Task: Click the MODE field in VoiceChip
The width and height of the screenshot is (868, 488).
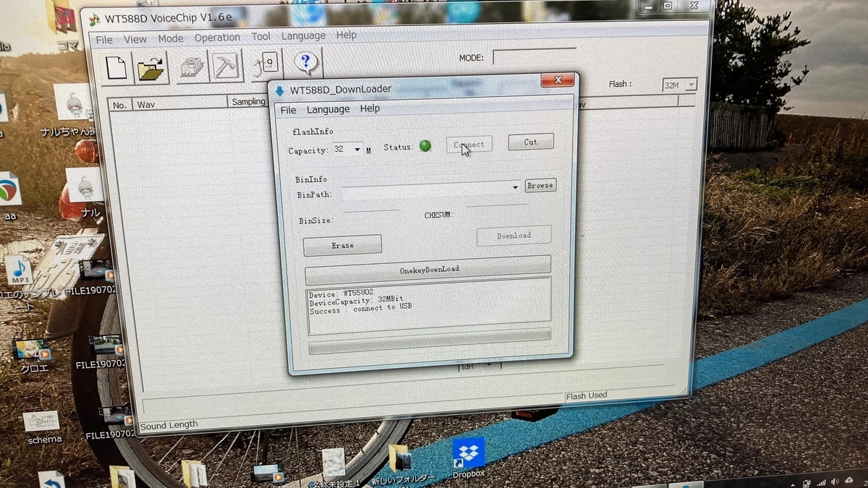Action: (535, 56)
